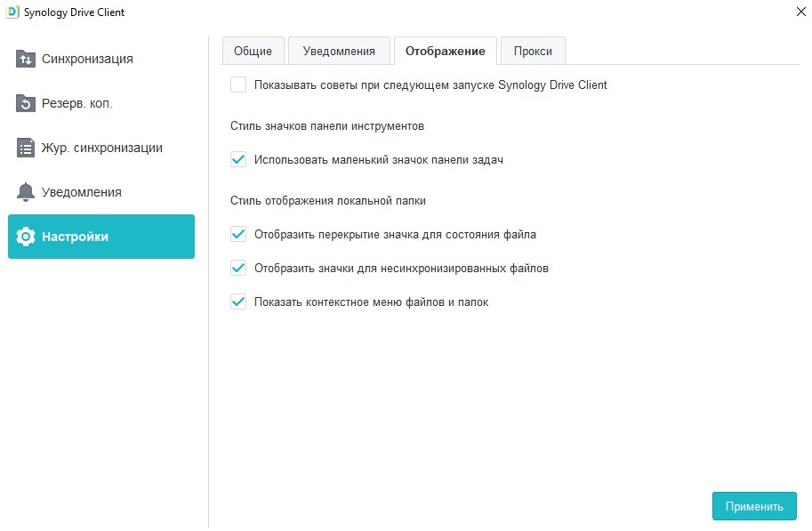
Task: Click the Жур. синхронизации log list icon
Action: point(26,148)
